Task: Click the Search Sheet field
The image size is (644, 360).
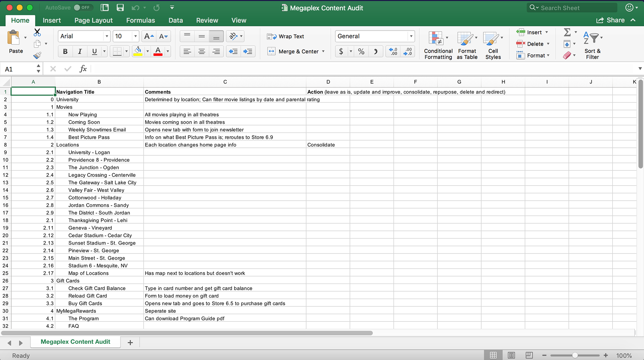Action: (x=572, y=8)
